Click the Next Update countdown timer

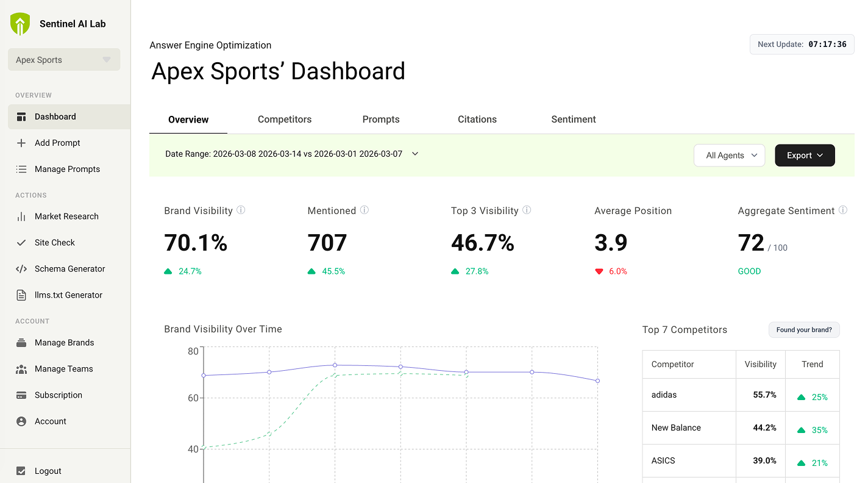(802, 45)
